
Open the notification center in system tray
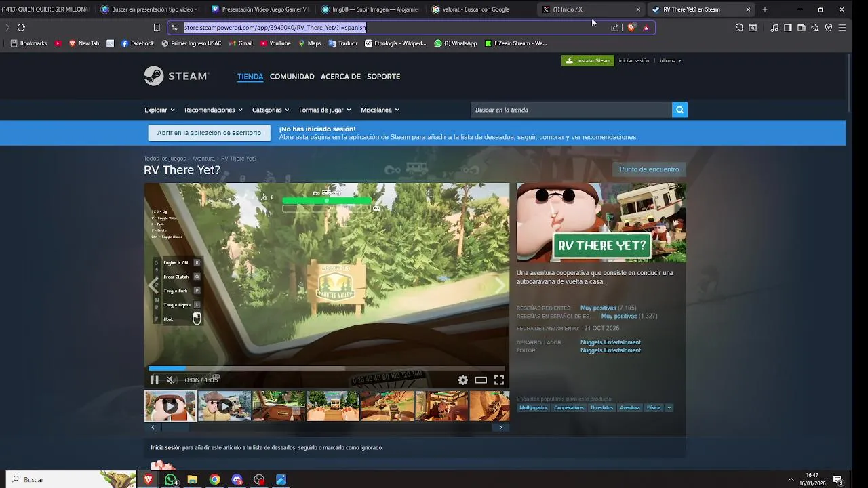(x=838, y=479)
